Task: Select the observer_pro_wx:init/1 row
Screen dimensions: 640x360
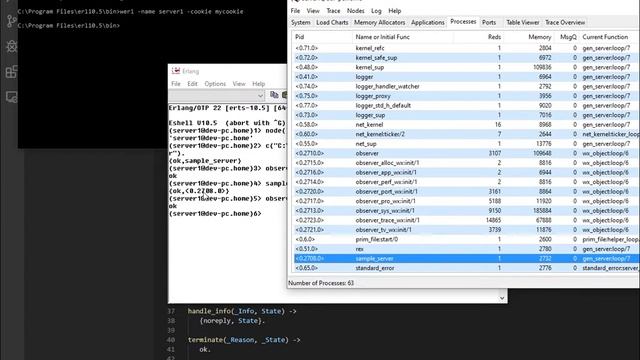Action: pos(466,201)
